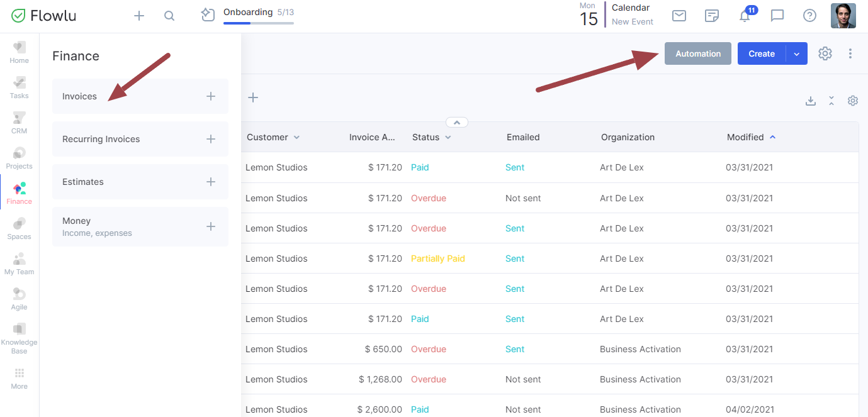868x417 pixels.
Task: Click Overdue in the $ 1,268.00 row
Action: (429, 379)
